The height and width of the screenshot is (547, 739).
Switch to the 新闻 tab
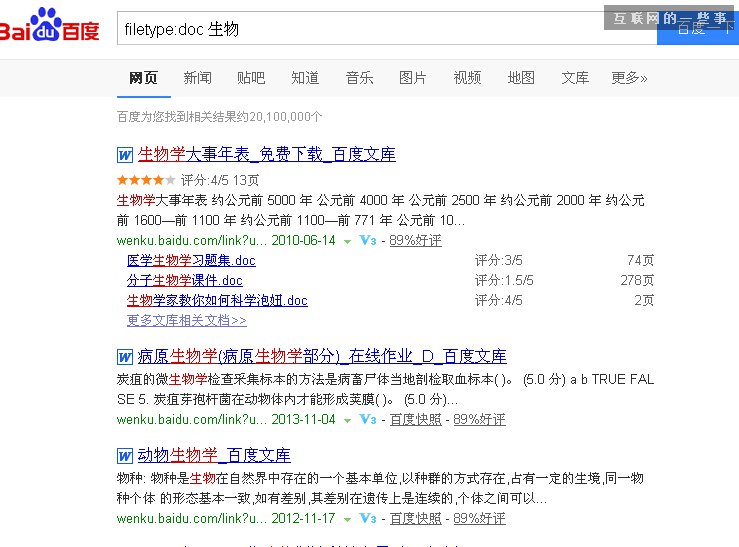point(197,78)
